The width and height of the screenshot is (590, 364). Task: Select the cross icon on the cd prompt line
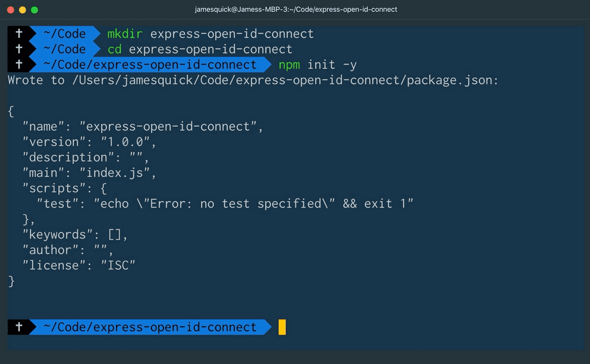(20, 49)
